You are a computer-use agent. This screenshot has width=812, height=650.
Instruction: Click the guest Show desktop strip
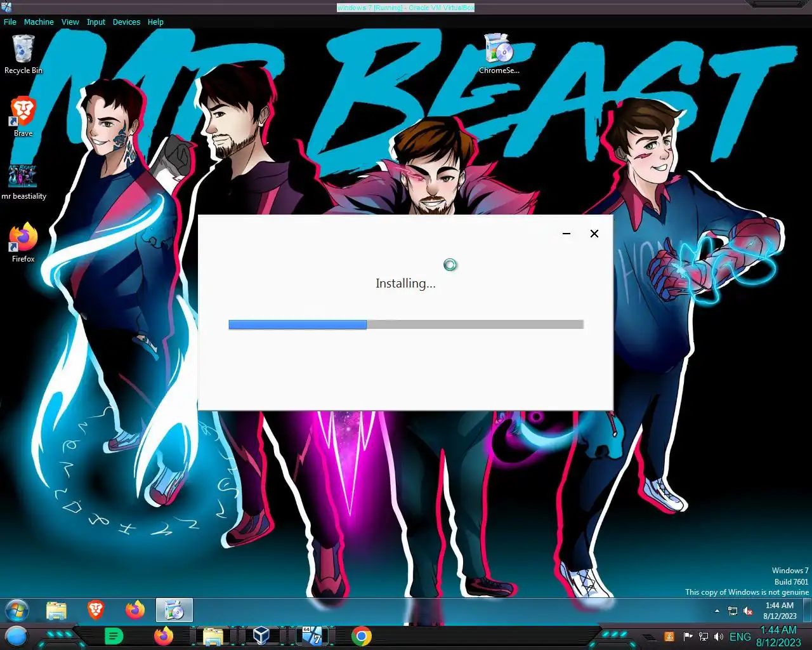807,611
